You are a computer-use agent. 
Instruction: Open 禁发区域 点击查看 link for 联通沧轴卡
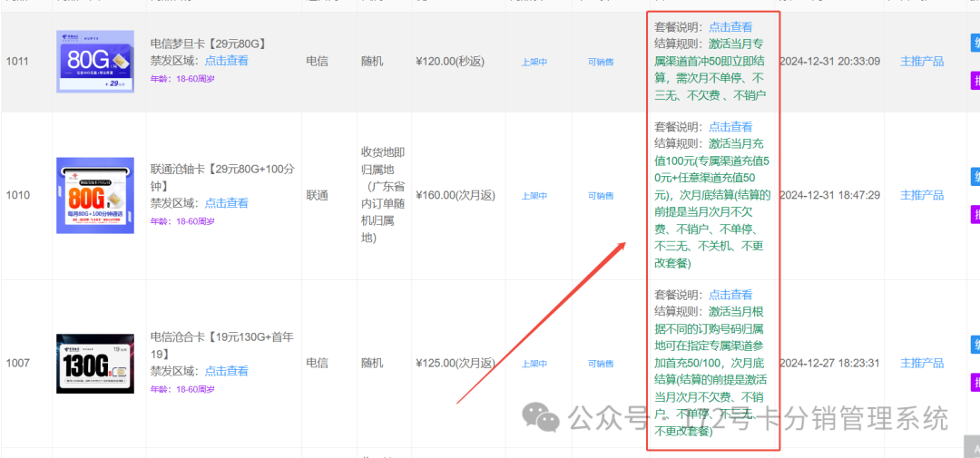226,203
